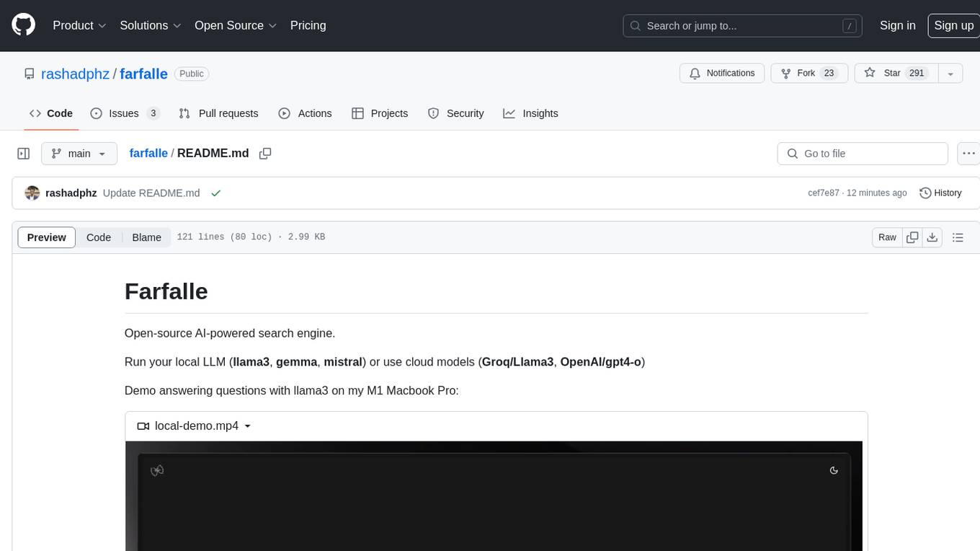Click the moon theme icon in demo video

pos(834,470)
